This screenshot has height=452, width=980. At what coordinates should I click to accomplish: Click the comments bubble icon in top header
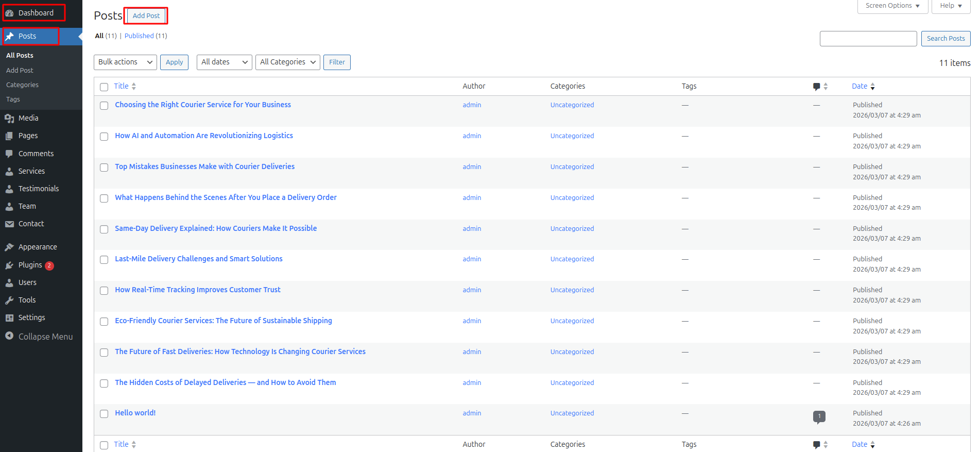(816, 87)
